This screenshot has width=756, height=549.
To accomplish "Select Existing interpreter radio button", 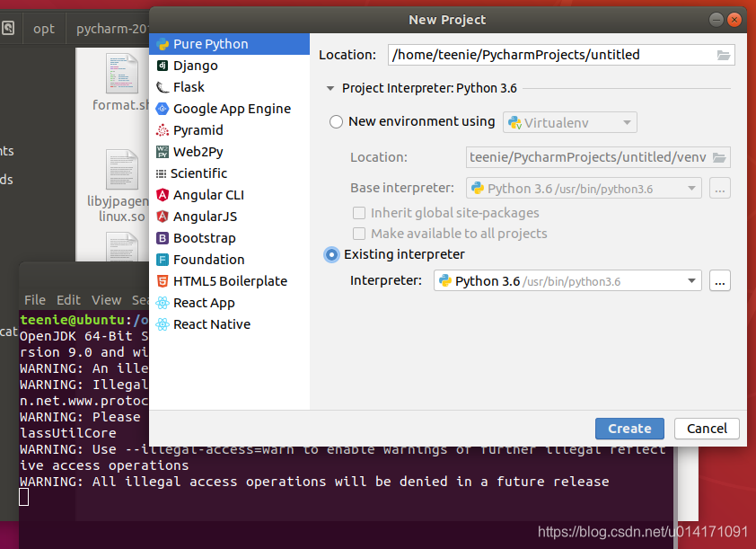I will coord(331,254).
